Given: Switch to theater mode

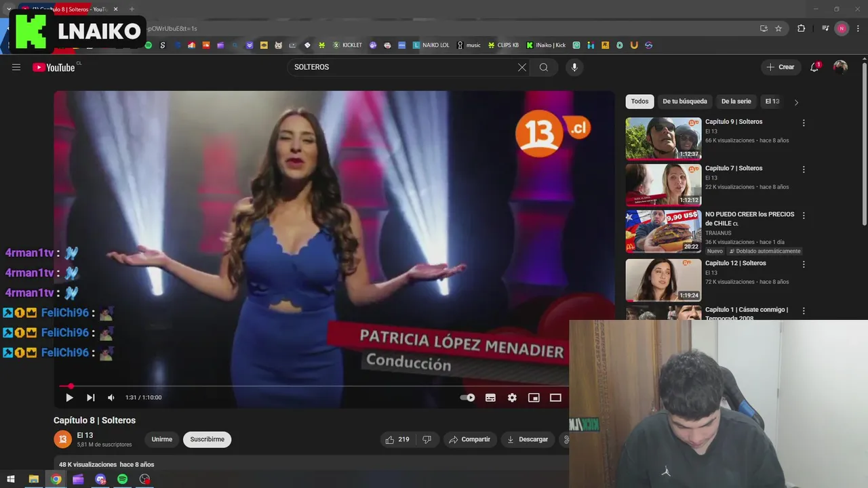Looking at the screenshot, I should [x=555, y=398].
